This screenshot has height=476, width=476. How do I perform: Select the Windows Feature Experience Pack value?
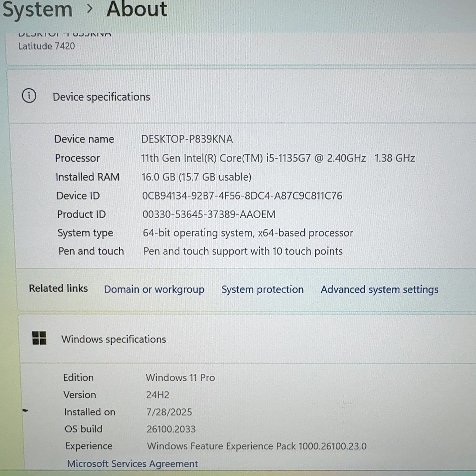point(257,446)
